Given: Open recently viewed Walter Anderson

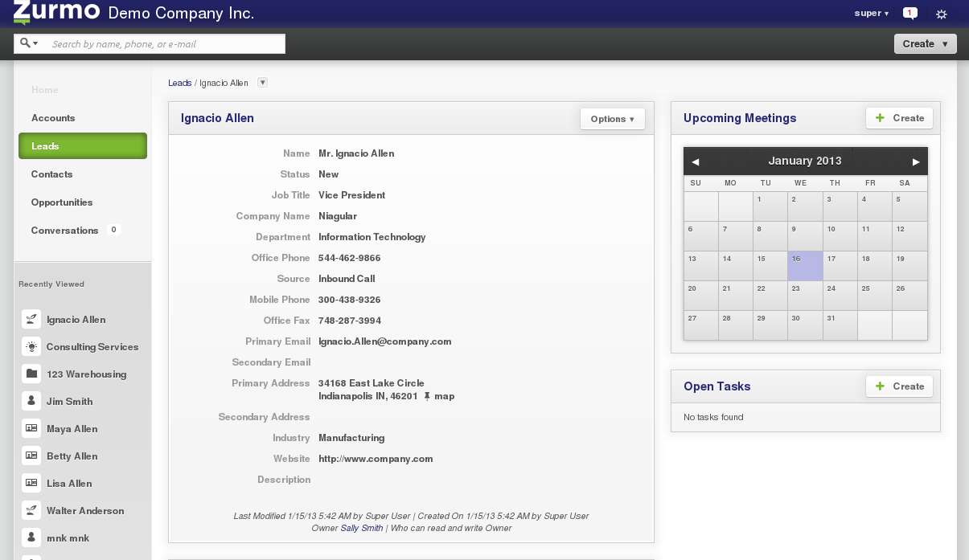Looking at the screenshot, I should (x=85, y=511).
